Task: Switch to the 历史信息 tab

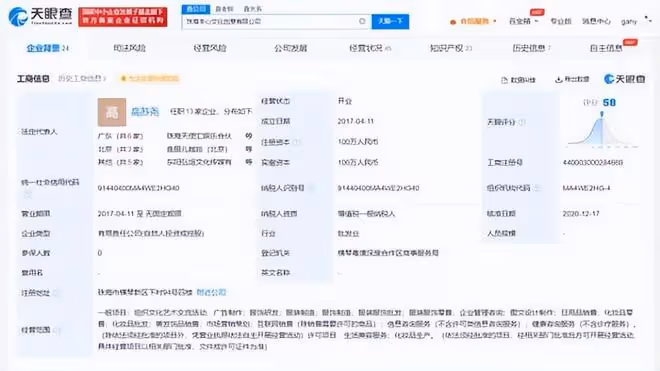Action: coord(532,48)
